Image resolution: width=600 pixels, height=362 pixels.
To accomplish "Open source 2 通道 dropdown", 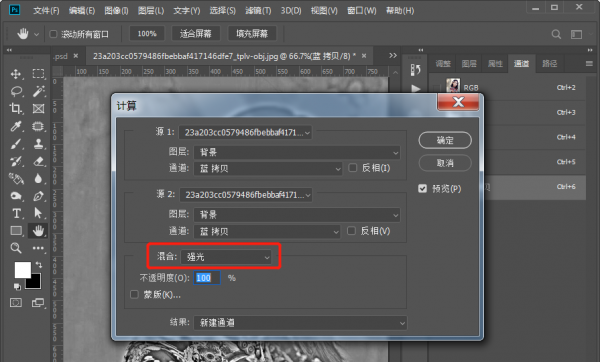I will point(267,231).
